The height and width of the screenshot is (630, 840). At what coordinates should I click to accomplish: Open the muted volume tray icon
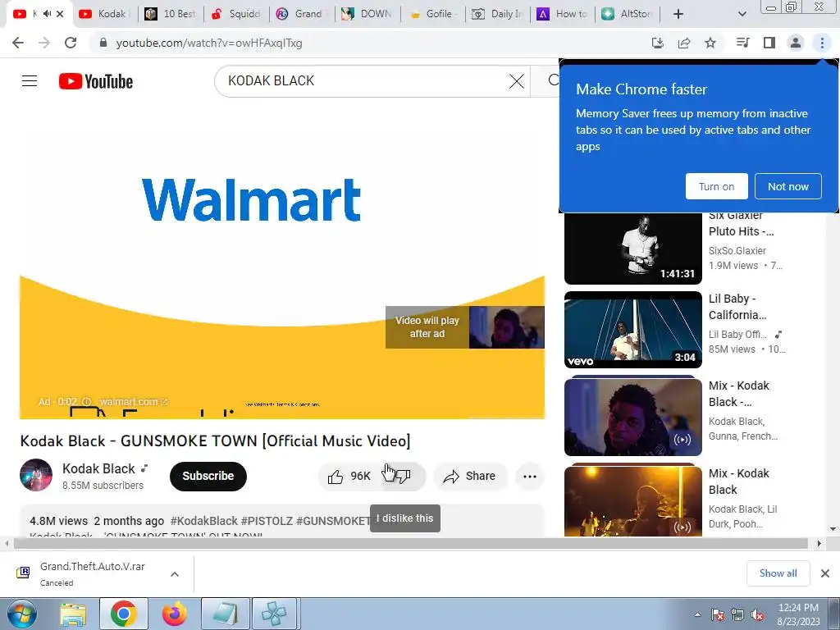pyautogui.click(x=757, y=614)
